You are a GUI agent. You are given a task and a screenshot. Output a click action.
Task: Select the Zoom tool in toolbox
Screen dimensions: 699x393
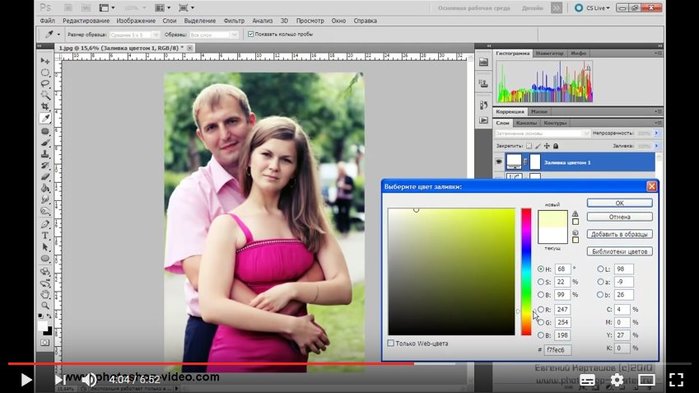tap(45, 306)
